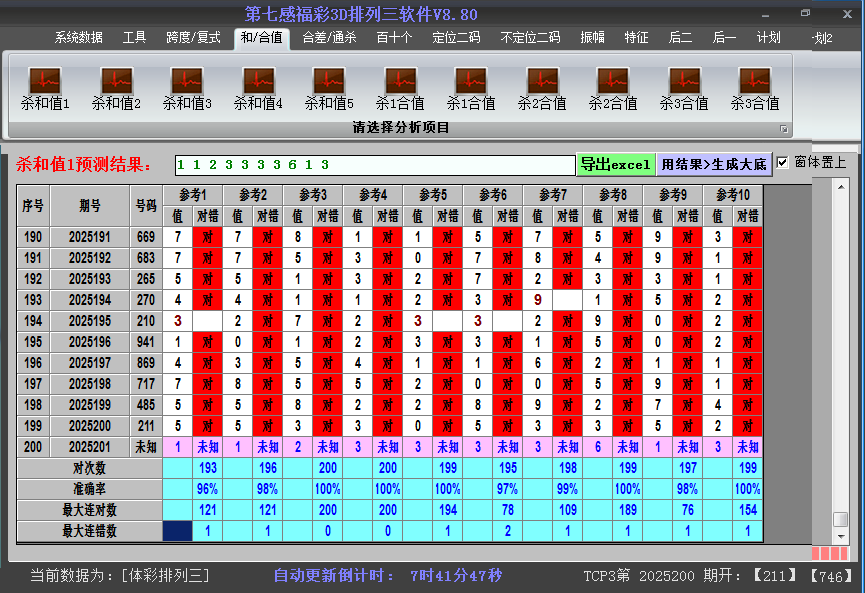Click the 准确率 row label
865x593 pixels.
tap(89, 489)
